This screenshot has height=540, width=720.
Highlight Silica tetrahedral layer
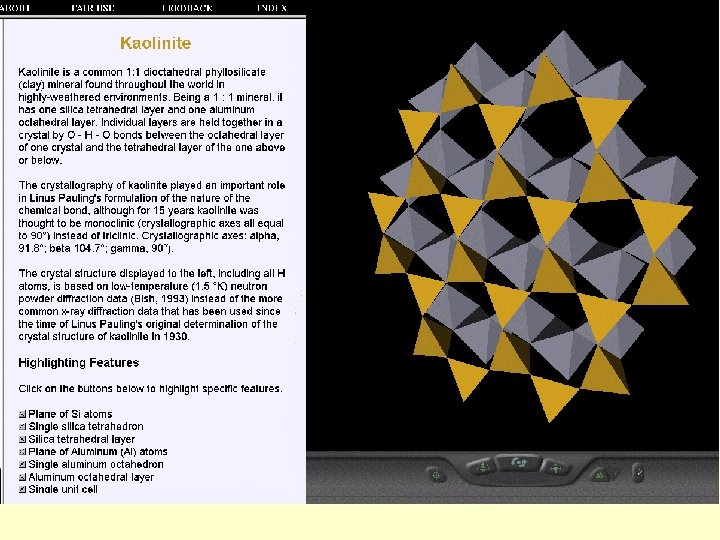click(22, 439)
